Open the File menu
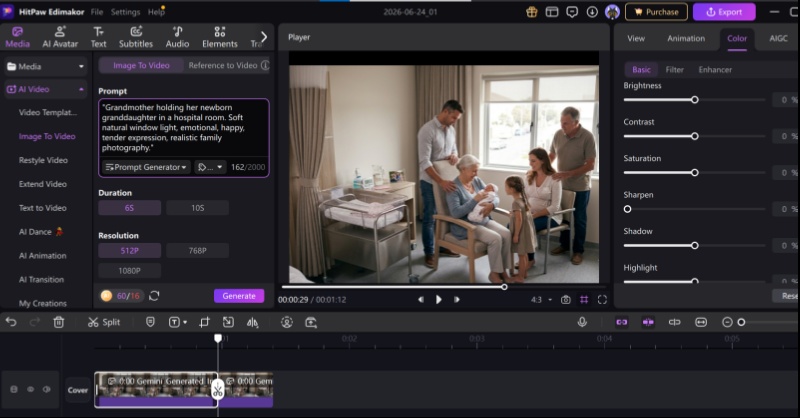800x418 pixels. (x=96, y=12)
